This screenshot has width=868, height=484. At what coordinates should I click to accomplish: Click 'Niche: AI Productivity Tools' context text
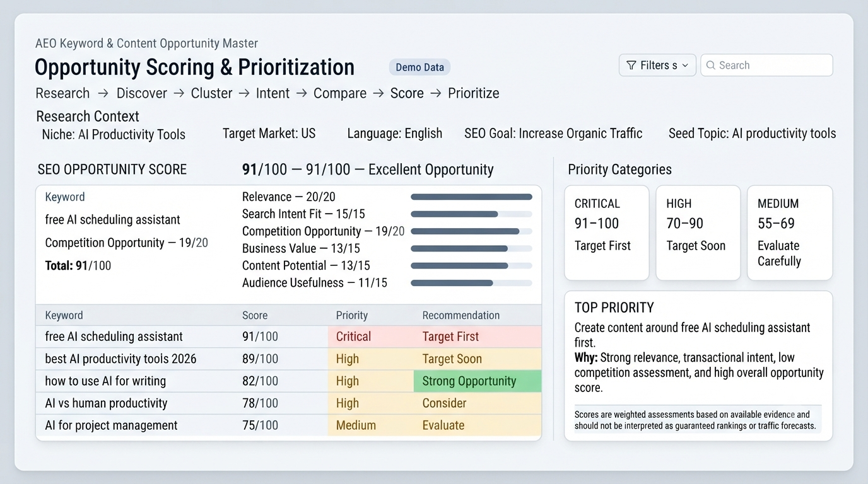114,135
